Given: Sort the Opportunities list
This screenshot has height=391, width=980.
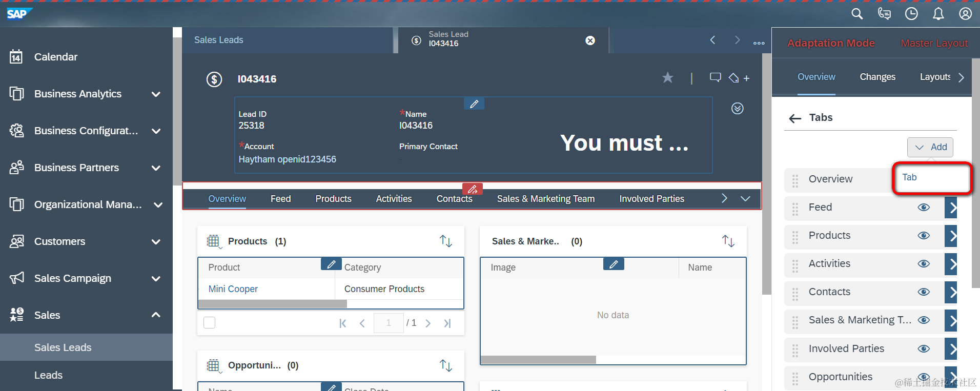Looking at the screenshot, I should click(x=446, y=365).
